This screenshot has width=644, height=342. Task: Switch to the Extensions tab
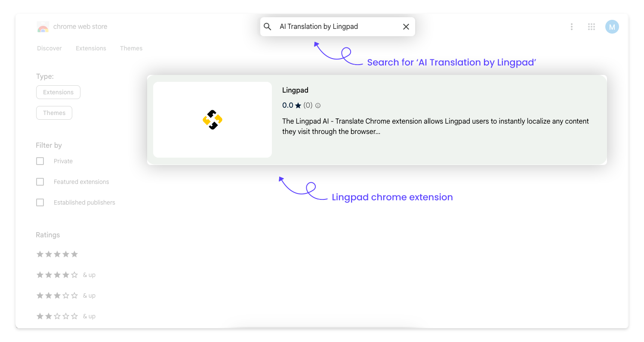point(91,48)
